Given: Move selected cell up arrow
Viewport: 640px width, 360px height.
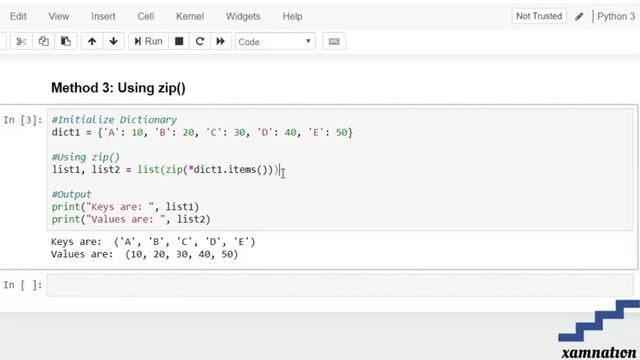Looking at the screenshot, I should pyautogui.click(x=92, y=41).
